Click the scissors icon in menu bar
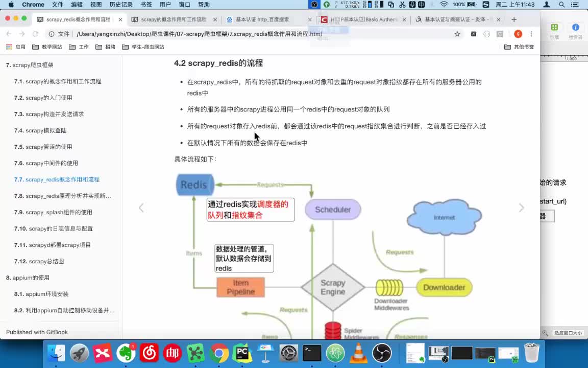The height and width of the screenshot is (368, 588). click(402, 5)
